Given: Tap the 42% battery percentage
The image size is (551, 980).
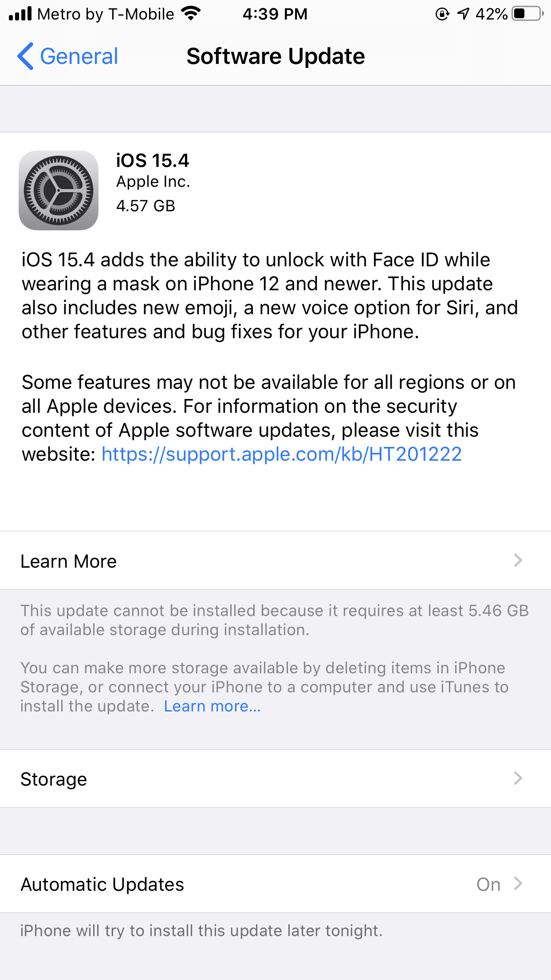Looking at the screenshot, I should click(491, 14).
